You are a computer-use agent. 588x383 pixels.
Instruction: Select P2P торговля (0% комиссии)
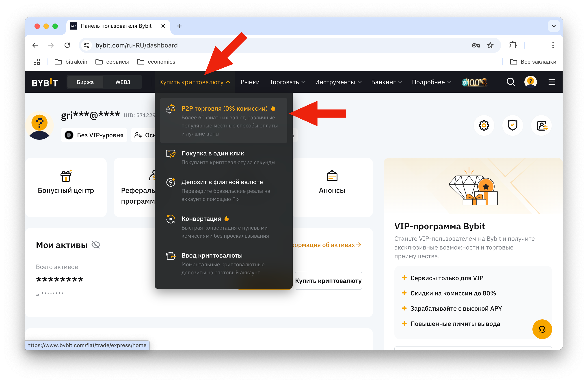pos(224,120)
